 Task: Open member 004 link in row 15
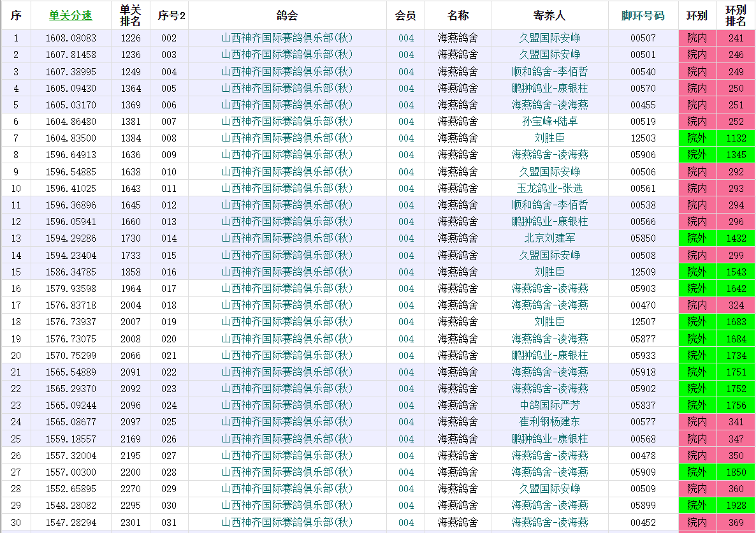[406, 272]
